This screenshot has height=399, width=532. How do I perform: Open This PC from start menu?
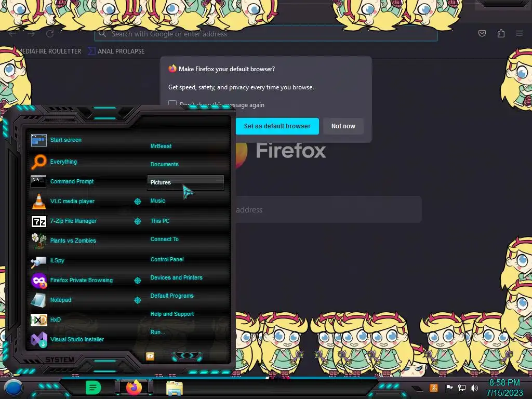[160, 221]
